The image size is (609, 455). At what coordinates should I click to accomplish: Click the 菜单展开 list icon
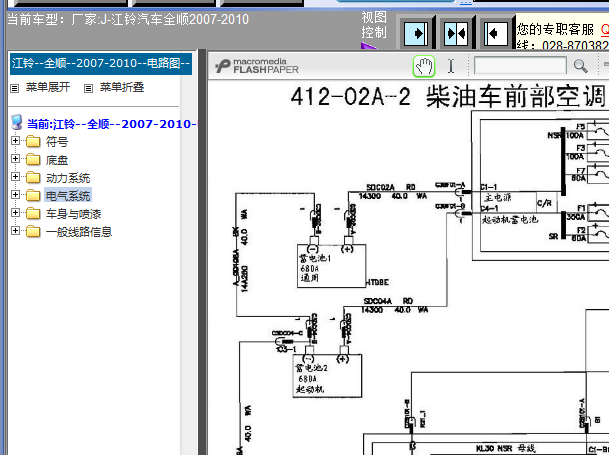coord(14,88)
